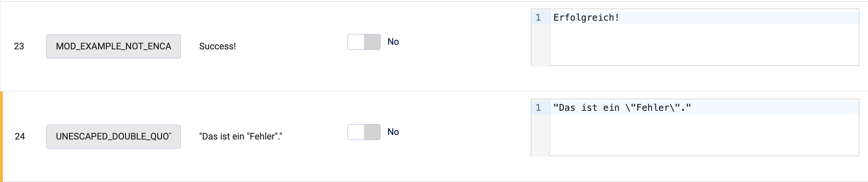868x182 pixels.
Task: Click line number 1 in row 23's editor
Action: click(538, 18)
